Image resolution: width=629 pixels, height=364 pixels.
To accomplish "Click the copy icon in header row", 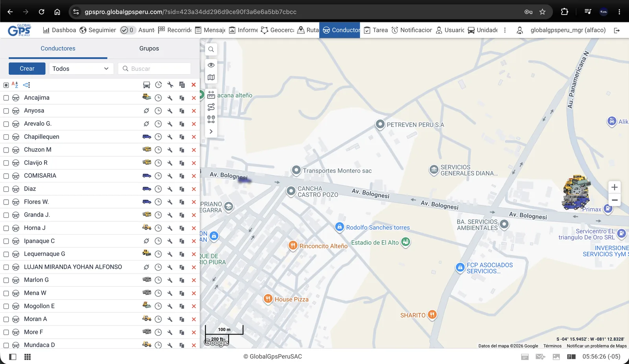I will [182, 85].
